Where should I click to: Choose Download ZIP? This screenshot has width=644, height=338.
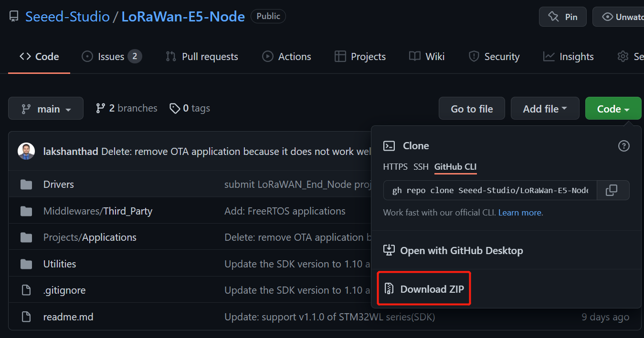(424, 289)
